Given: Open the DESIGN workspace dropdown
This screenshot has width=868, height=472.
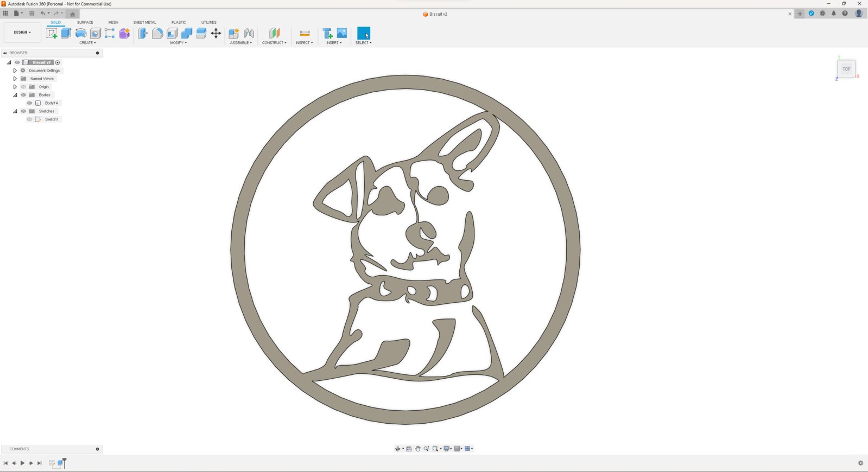Looking at the screenshot, I should 22,33.
